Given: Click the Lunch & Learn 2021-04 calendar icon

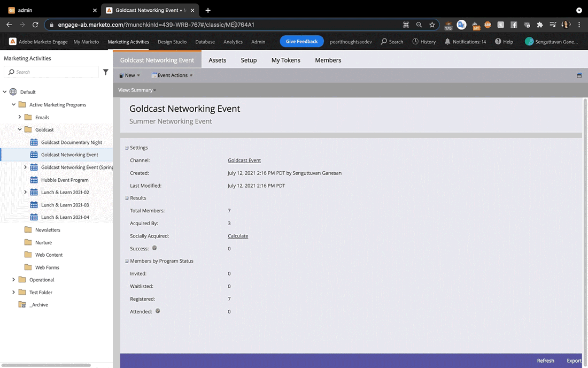Looking at the screenshot, I should pyautogui.click(x=34, y=217).
